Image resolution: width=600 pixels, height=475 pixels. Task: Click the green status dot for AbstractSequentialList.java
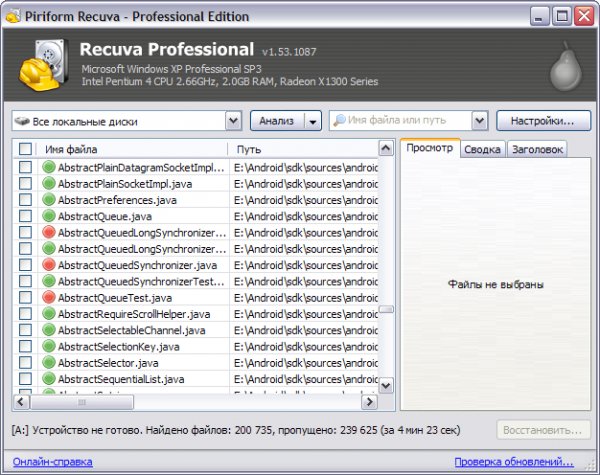49,379
